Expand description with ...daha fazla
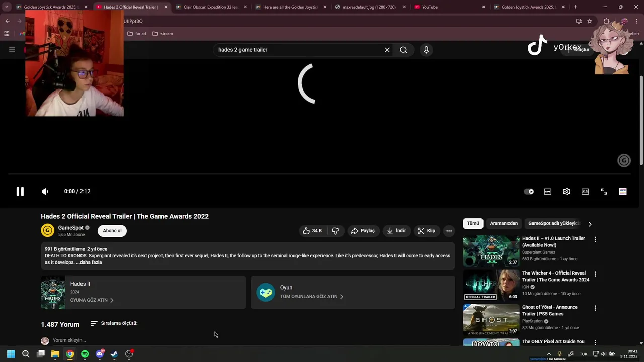Screen dimensions: 644x362 pos(89,262)
